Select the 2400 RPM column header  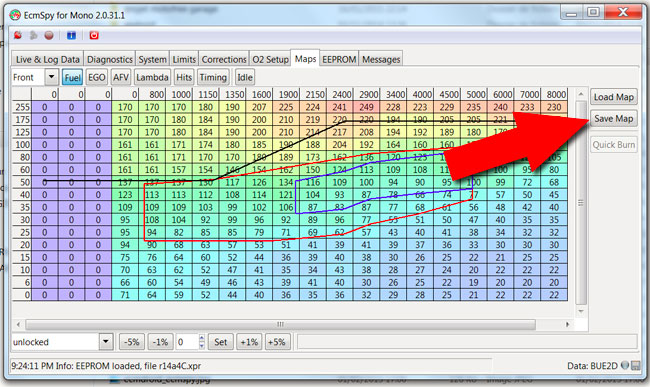340,94
